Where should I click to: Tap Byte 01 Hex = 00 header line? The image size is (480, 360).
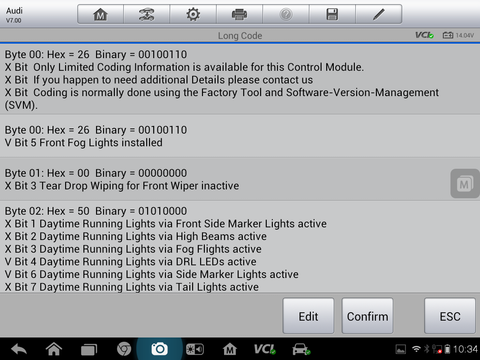[96, 173]
